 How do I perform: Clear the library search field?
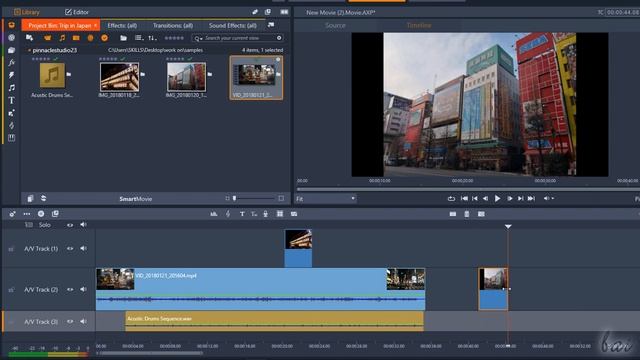click(x=279, y=38)
